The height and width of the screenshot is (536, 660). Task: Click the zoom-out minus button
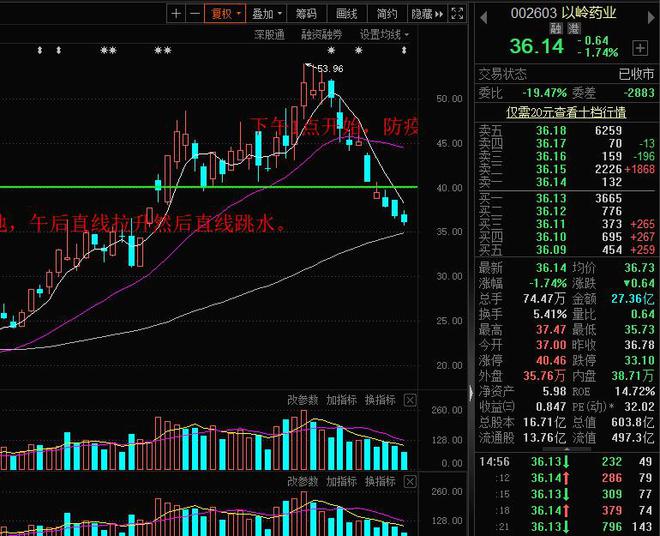pyautogui.click(x=193, y=14)
